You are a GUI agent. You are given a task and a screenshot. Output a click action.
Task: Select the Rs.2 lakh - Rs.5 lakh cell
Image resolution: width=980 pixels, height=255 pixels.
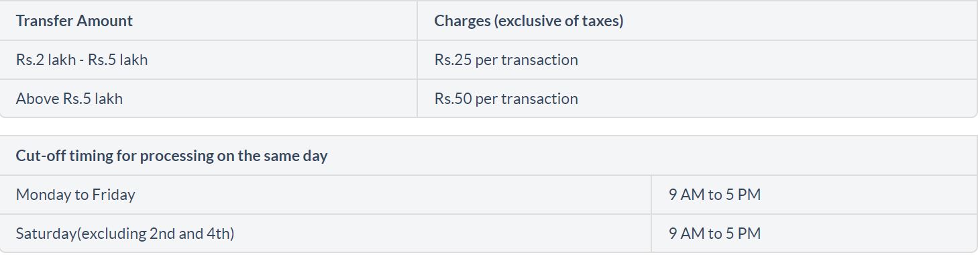(x=209, y=60)
